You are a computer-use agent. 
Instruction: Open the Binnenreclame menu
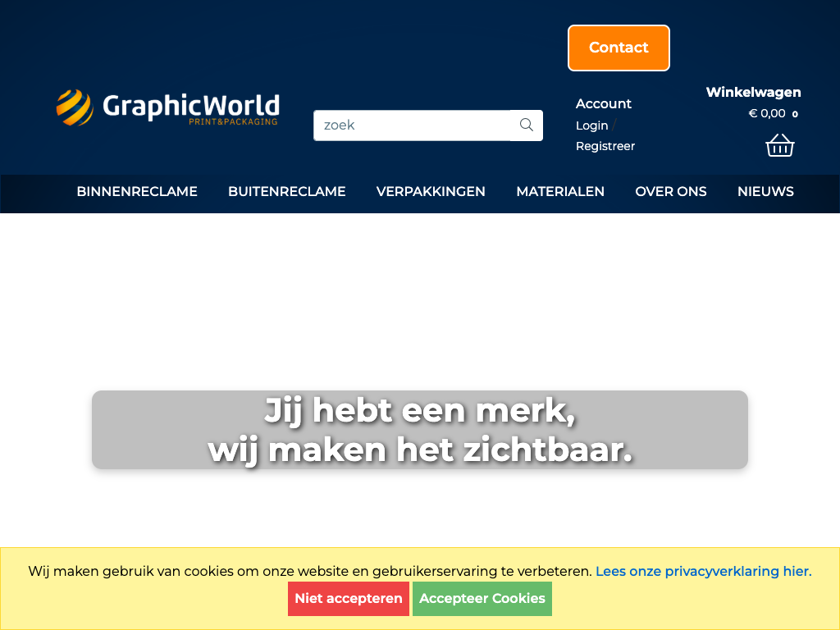(137, 191)
